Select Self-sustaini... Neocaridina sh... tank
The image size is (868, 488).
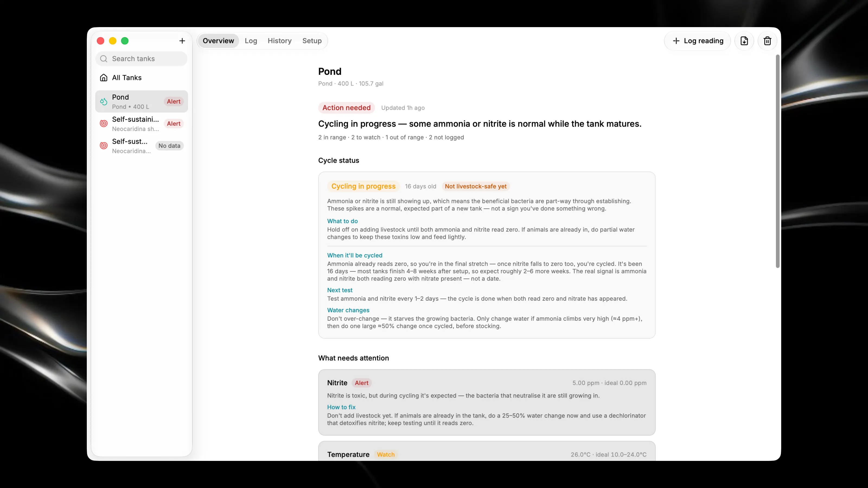click(x=142, y=124)
